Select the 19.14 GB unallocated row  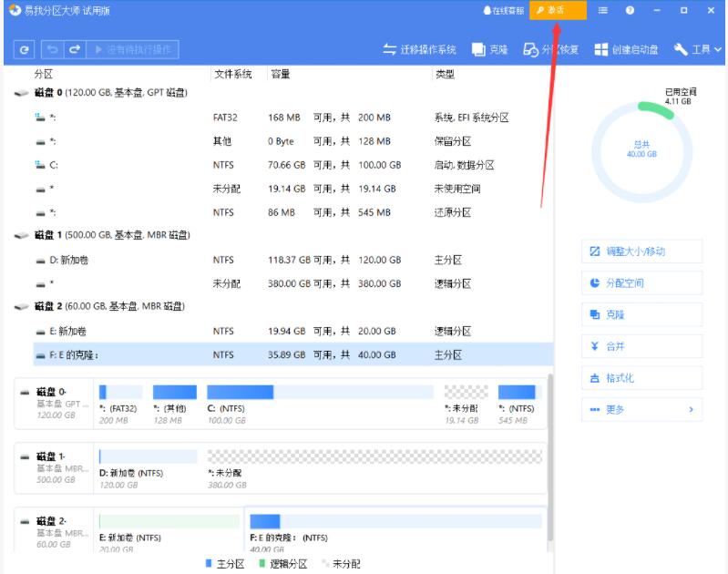point(293,189)
